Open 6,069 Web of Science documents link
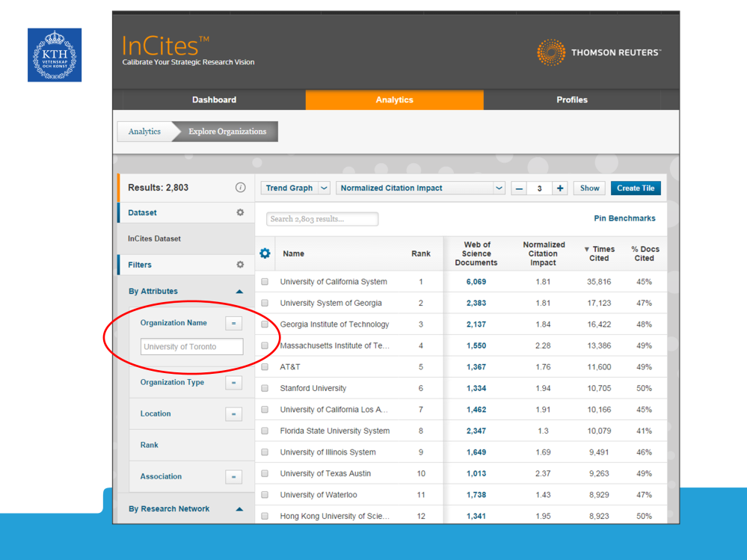 [476, 282]
